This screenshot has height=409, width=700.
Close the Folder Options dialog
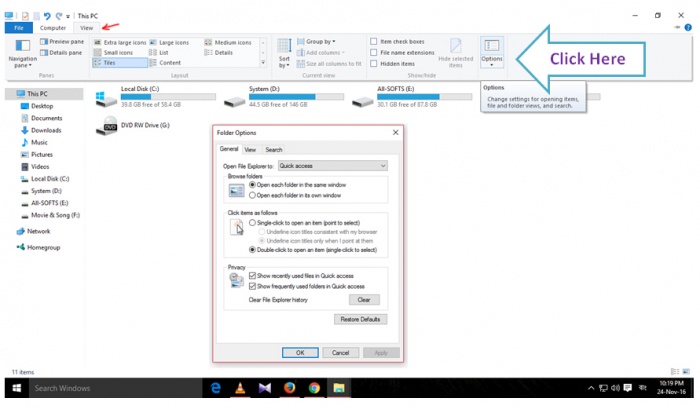tap(396, 133)
